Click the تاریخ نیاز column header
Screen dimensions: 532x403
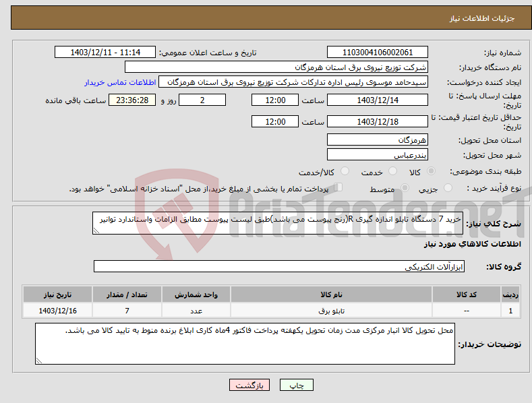point(58,294)
